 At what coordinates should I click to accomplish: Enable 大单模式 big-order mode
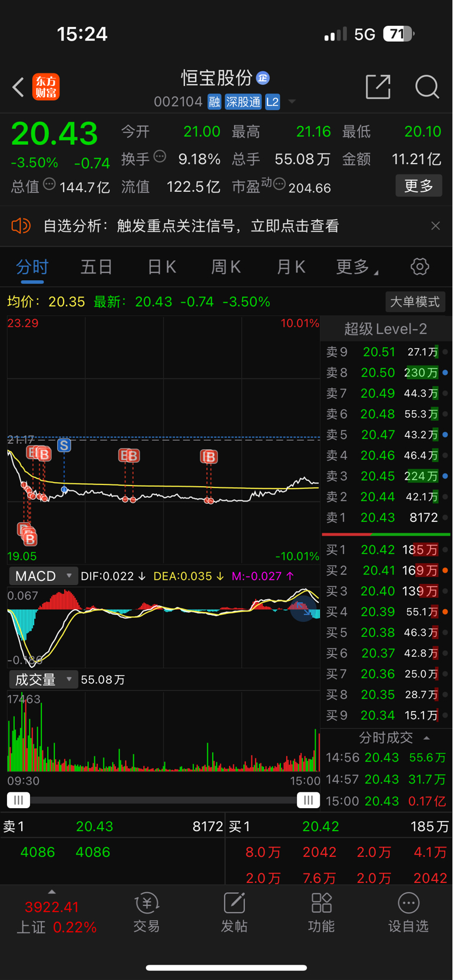(415, 302)
